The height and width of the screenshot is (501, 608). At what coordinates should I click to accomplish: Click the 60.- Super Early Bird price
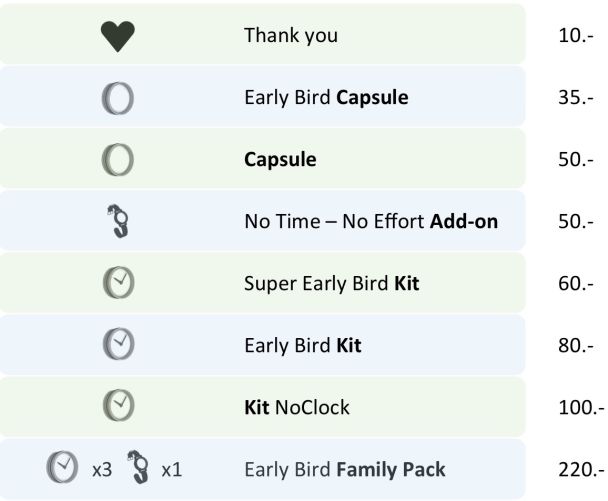pyautogui.click(x=576, y=283)
